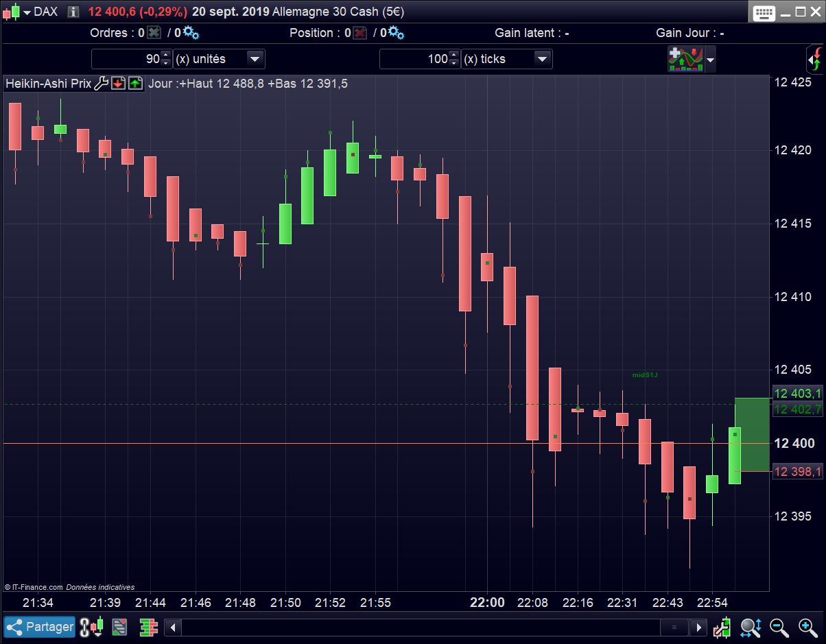Click the IT-Finance.com copyright text
826x644 pixels.
(34, 587)
